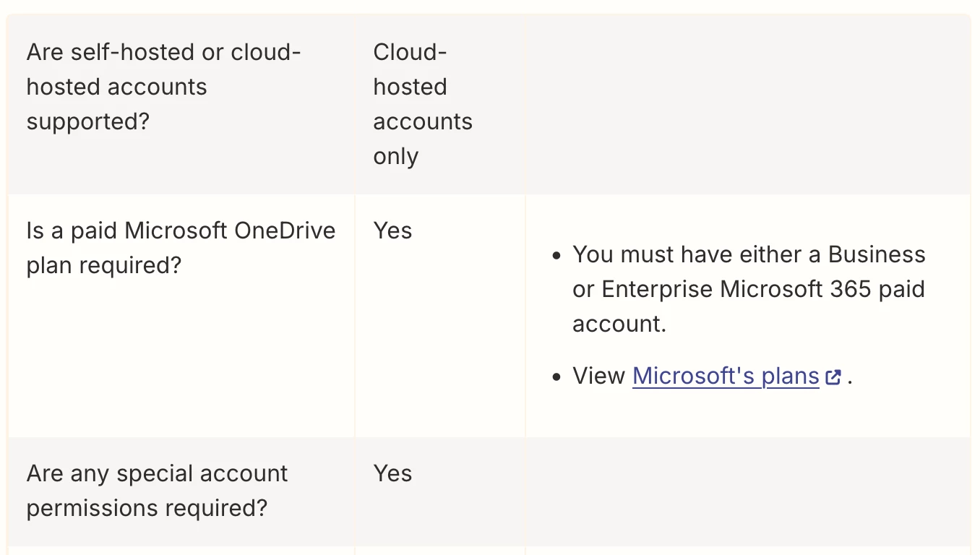
Task: Open the Microsoft's plans link
Action: [x=726, y=376]
